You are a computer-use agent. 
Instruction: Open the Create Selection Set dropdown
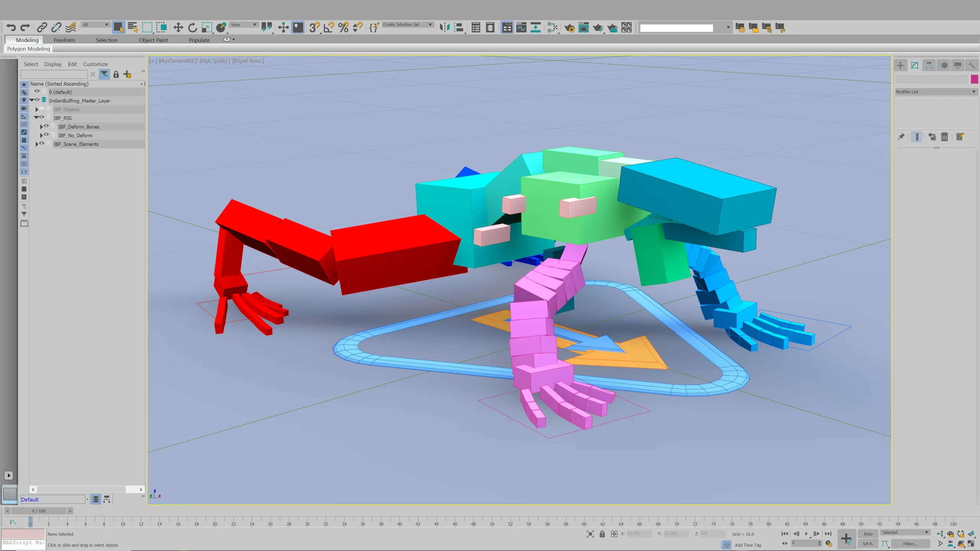(408, 24)
